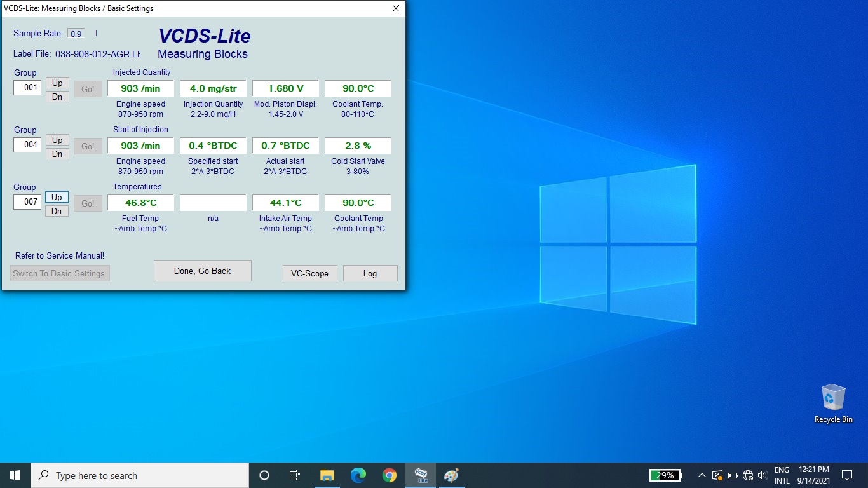Switch to the Paint app in taskbar
The height and width of the screenshot is (488, 868).
[x=451, y=475]
